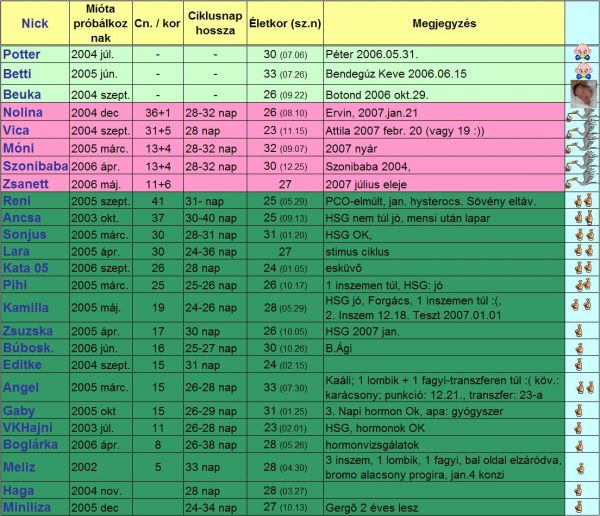Click the baby face icon in Potter's row
The image size is (600, 516).
tap(581, 53)
